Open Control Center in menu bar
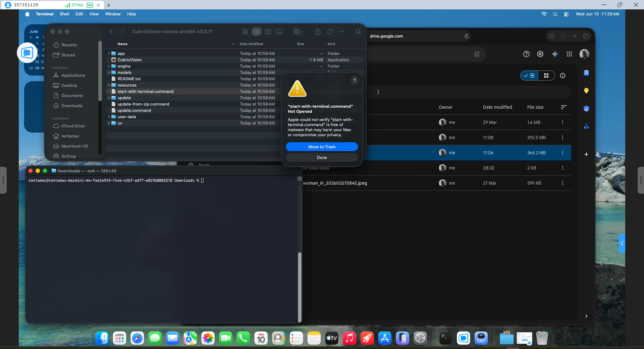This screenshot has width=644, height=349. pyautogui.click(x=566, y=14)
